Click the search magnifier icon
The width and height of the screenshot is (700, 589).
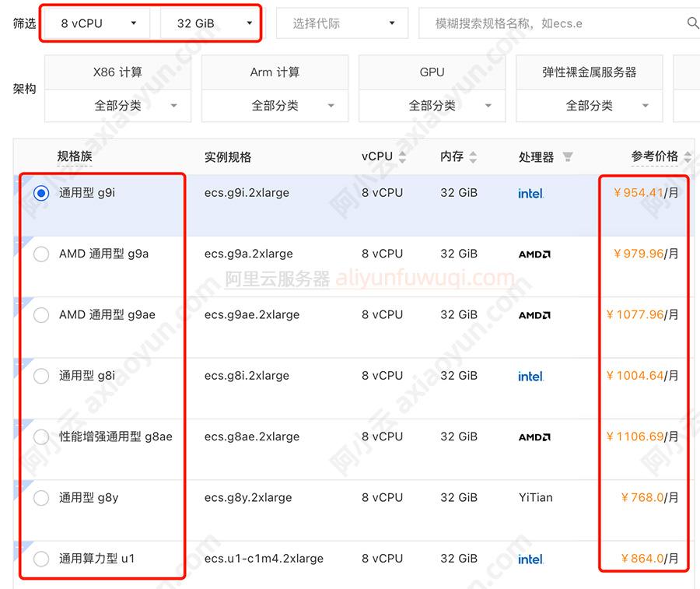pos(692,23)
